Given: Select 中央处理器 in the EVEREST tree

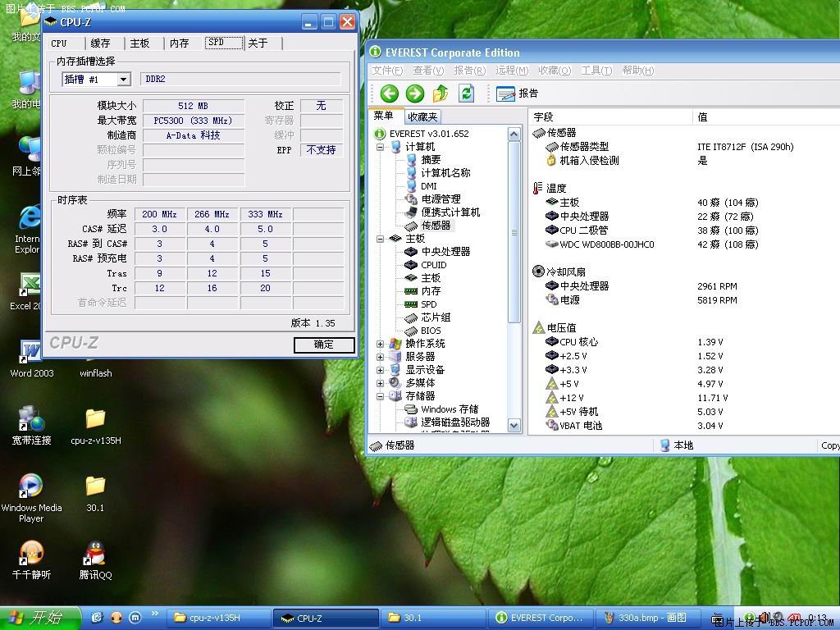Looking at the screenshot, I should [445, 252].
